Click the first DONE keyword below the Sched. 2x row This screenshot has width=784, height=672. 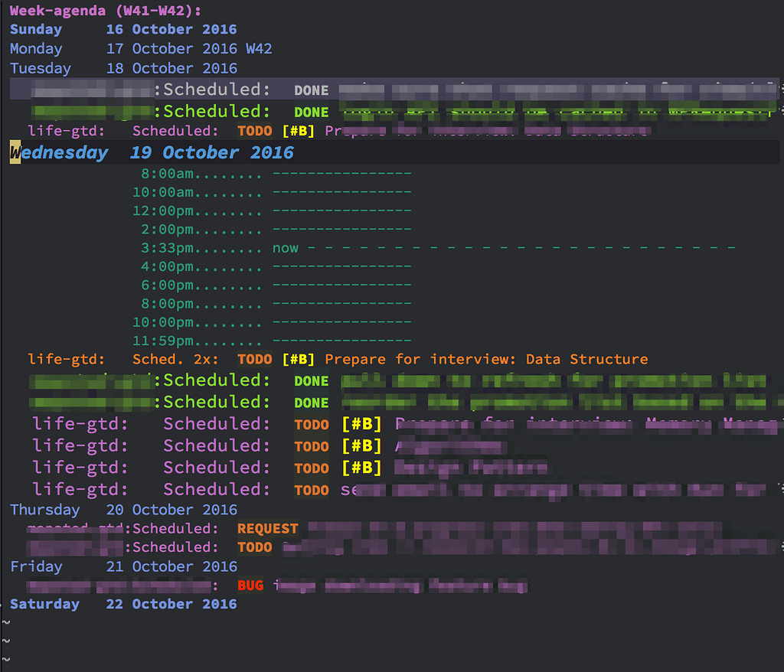pos(312,381)
